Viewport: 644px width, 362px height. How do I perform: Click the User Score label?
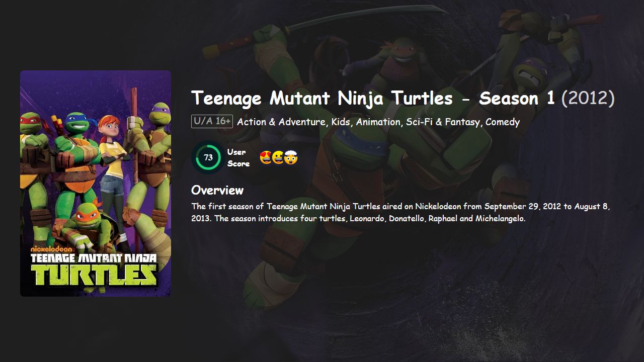(237, 157)
